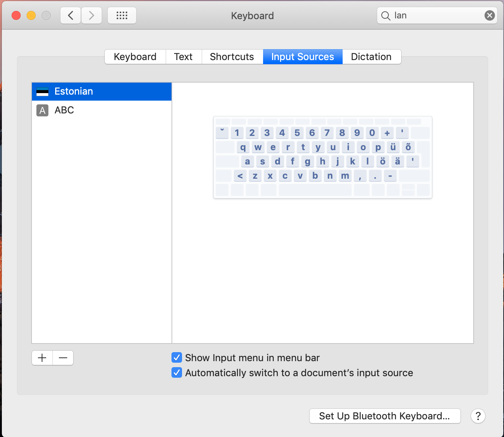Open the Keyboard tab
The image size is (504, 437).
tap(135, 57)
